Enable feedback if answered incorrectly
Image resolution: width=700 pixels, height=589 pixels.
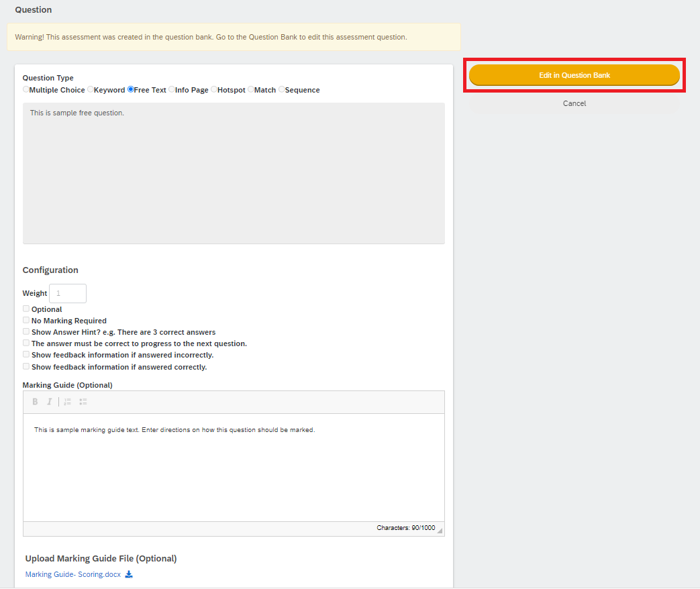26,354
